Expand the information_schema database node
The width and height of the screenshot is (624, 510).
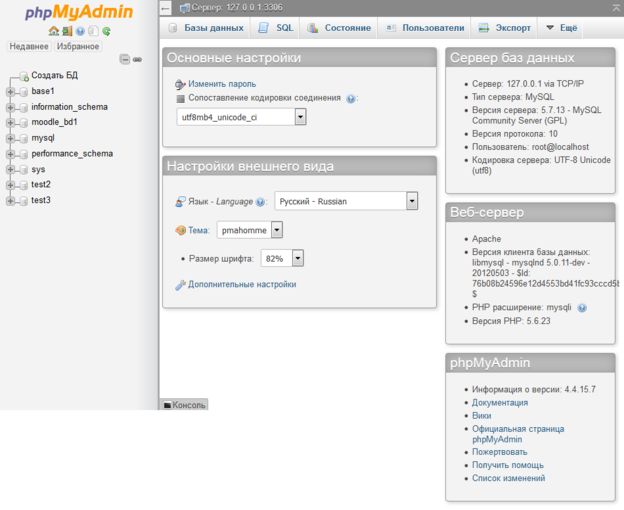[x=10, y=107]
